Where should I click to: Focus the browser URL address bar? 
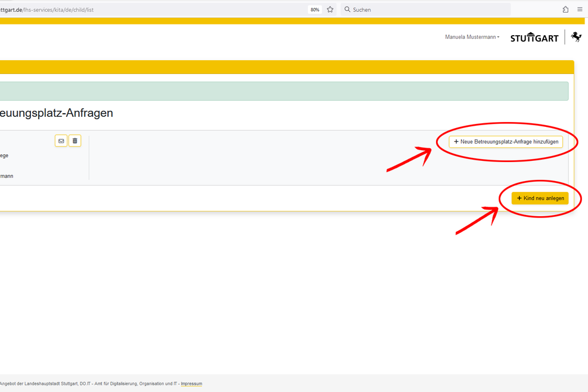coord(149,10)
